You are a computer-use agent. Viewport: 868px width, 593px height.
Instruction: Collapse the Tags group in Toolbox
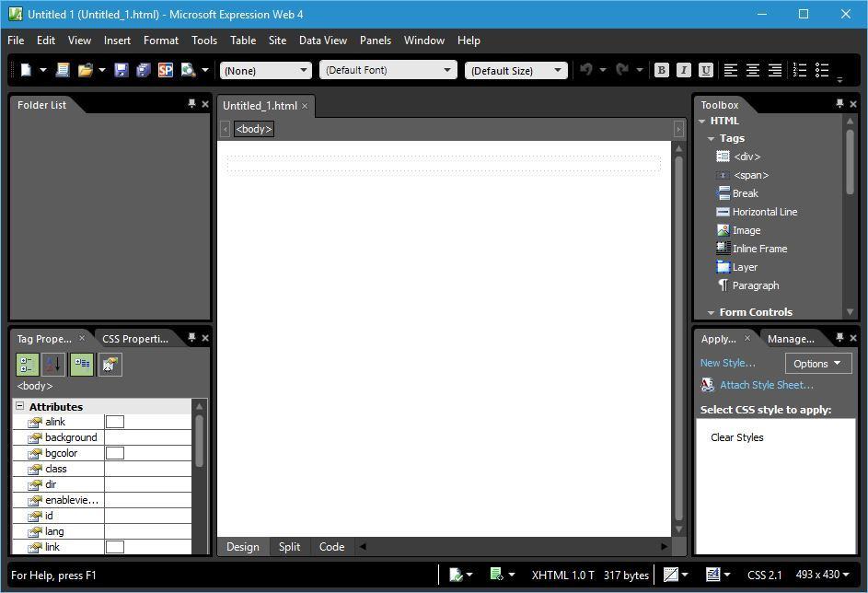(712, 138)
